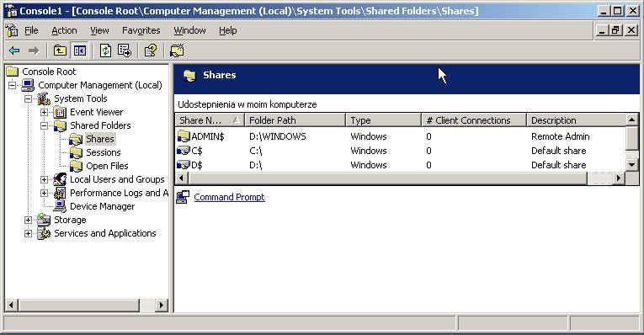
Task: Click the share list scroll-left arrow
Action: tap(182, 178)
